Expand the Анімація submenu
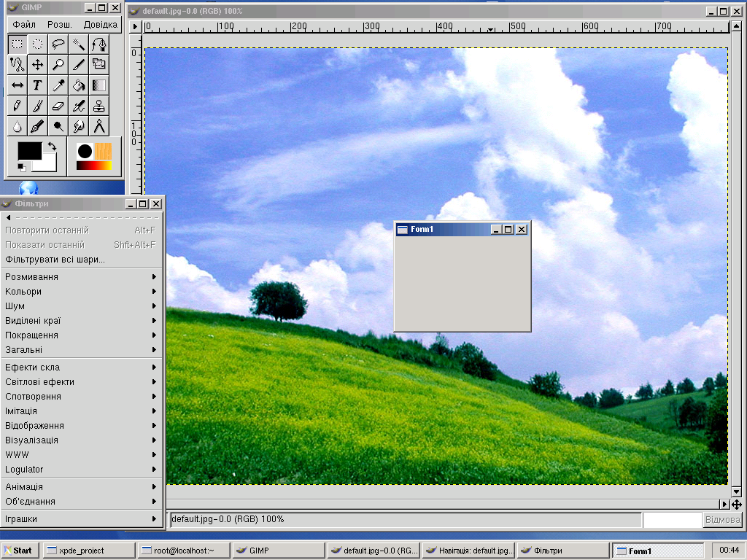 pos(80,487)
